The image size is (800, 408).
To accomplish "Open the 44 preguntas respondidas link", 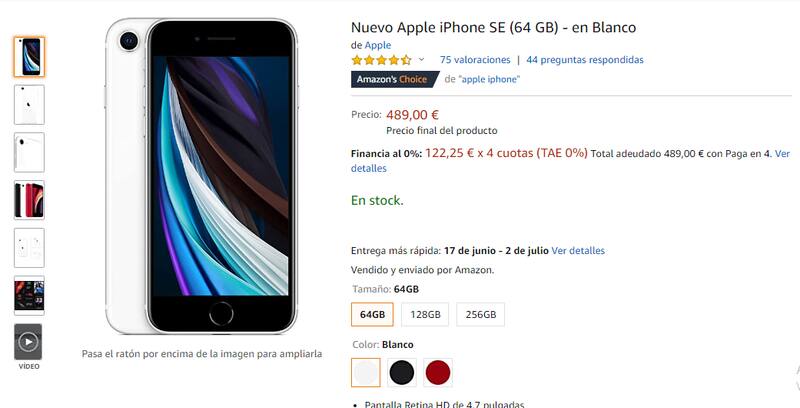I will click(585, 60).
